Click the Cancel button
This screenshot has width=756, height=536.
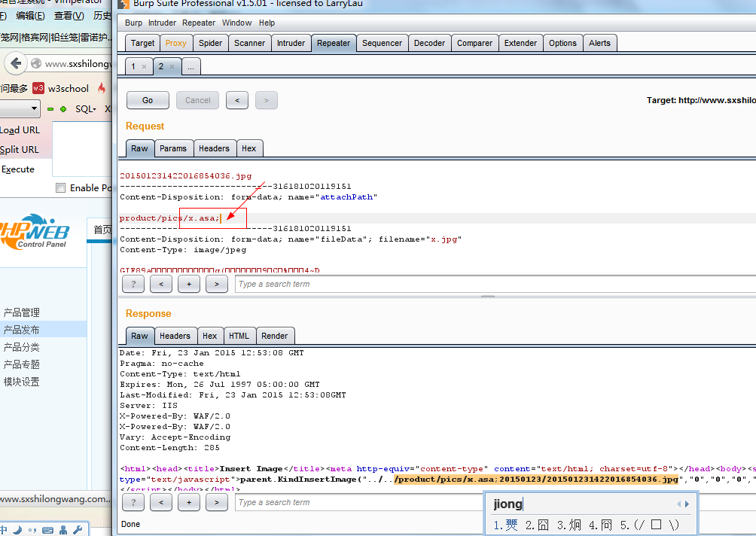click(x=198, y=100)
